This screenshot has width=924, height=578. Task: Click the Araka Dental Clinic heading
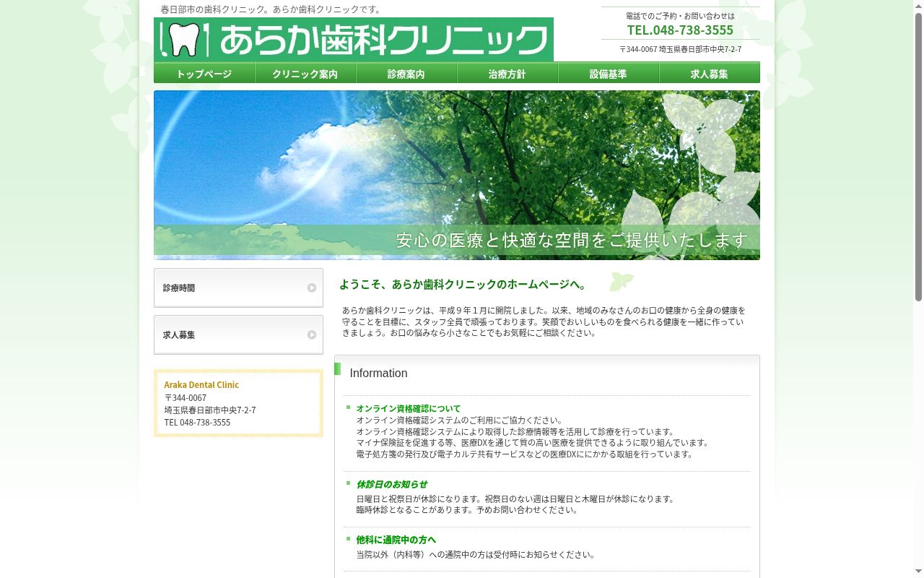[201, 384]
